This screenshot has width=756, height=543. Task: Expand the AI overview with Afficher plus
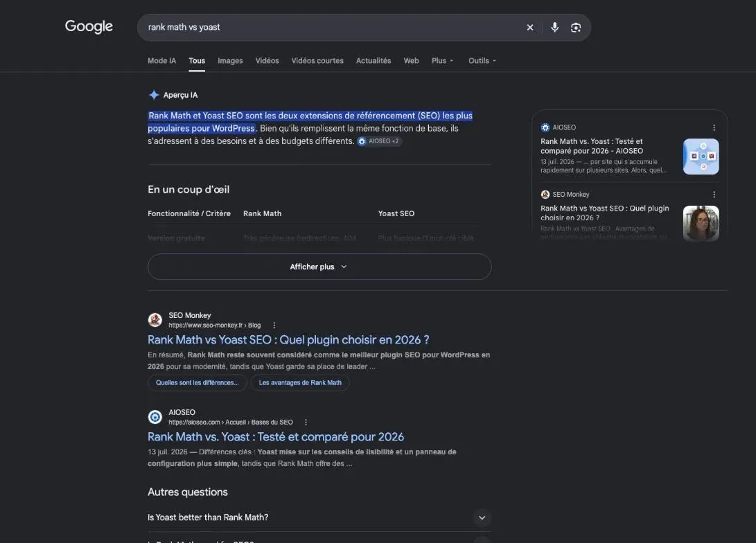(x=319, y=267)
